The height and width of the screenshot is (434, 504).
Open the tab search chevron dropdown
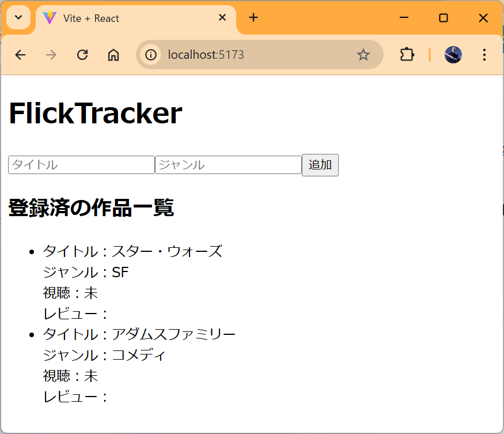18,18
